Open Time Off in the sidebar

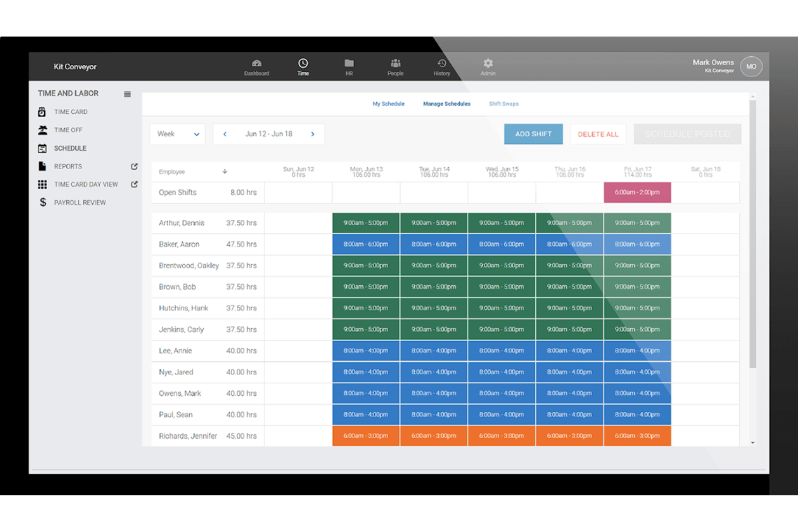(68, 130)
